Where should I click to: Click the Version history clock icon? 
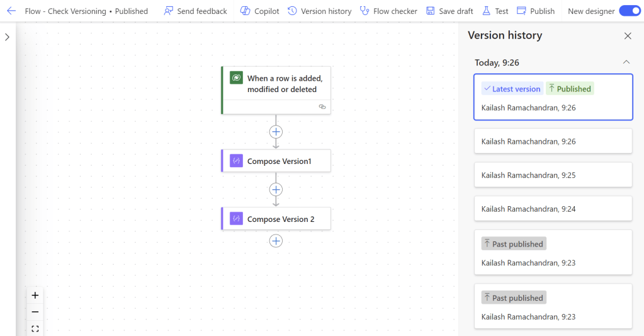(x=292, y=11)
